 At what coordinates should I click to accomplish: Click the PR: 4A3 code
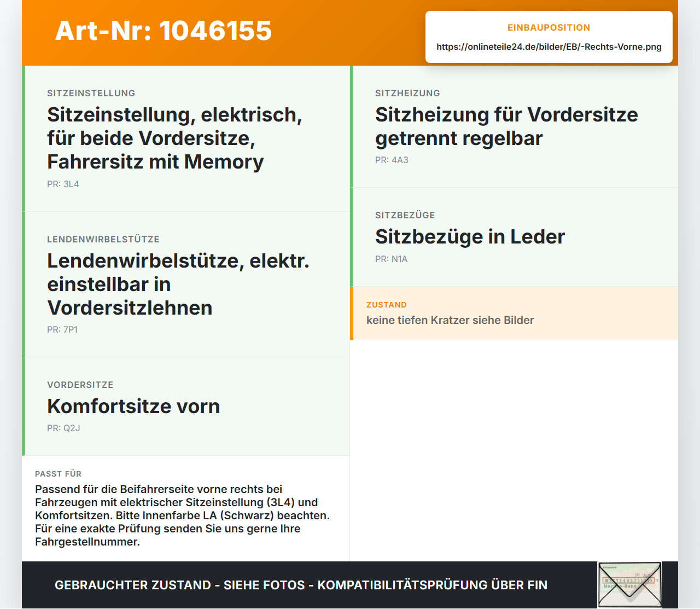pyautogui.click(x=392, y=160)
